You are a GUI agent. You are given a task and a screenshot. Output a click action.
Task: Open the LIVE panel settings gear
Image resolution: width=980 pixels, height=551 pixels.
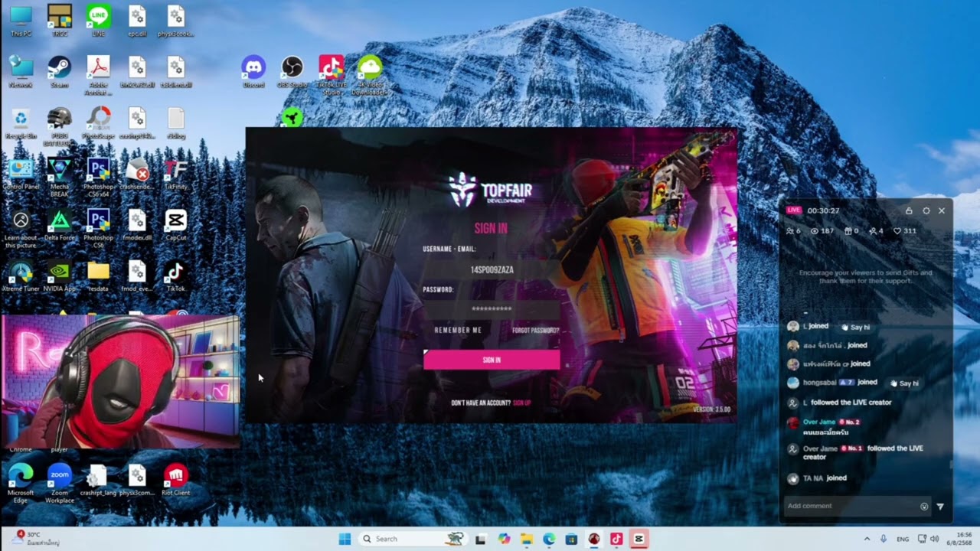click(x=926, y=210)
